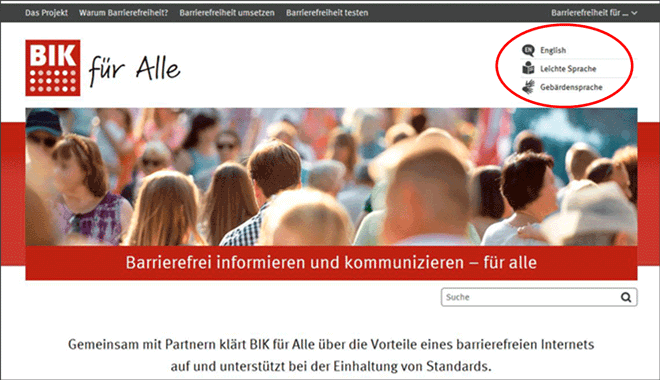Click the Leichte Sprache reading book icon
The height and width of the screenshot is (380, 660).
(x=528, y=68)
